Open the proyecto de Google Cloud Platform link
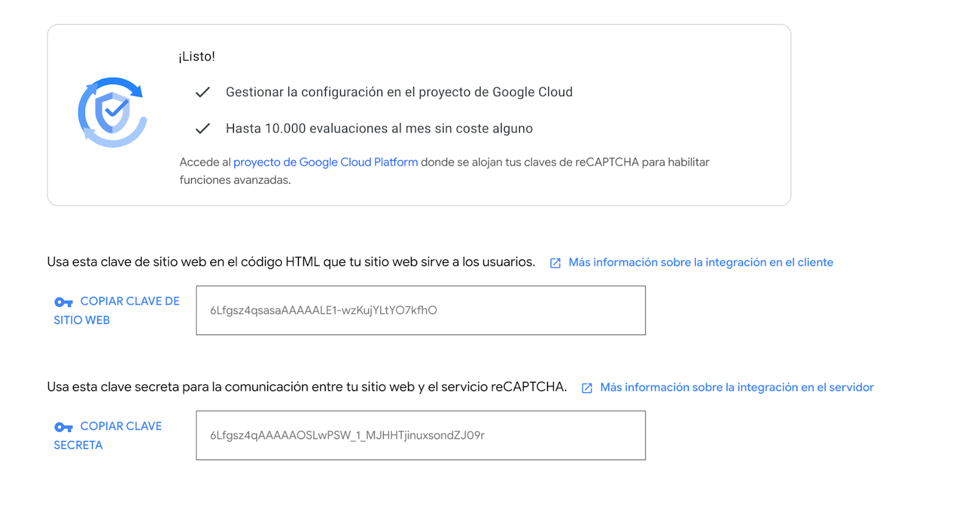 325,162
